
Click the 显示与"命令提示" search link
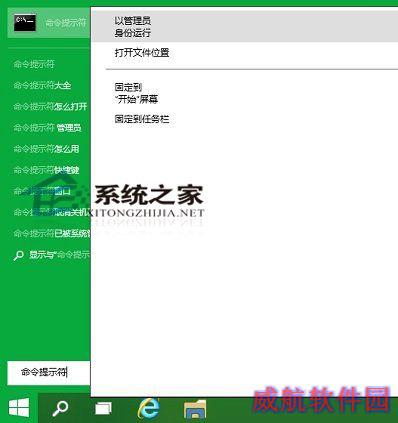[x=52, y=255]
